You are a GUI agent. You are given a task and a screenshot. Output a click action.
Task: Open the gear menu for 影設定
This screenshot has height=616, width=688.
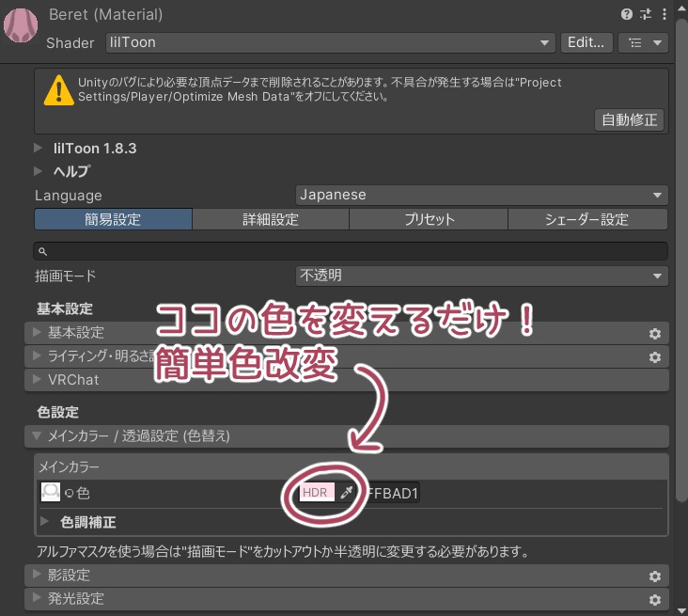click(x=655, y=577)
